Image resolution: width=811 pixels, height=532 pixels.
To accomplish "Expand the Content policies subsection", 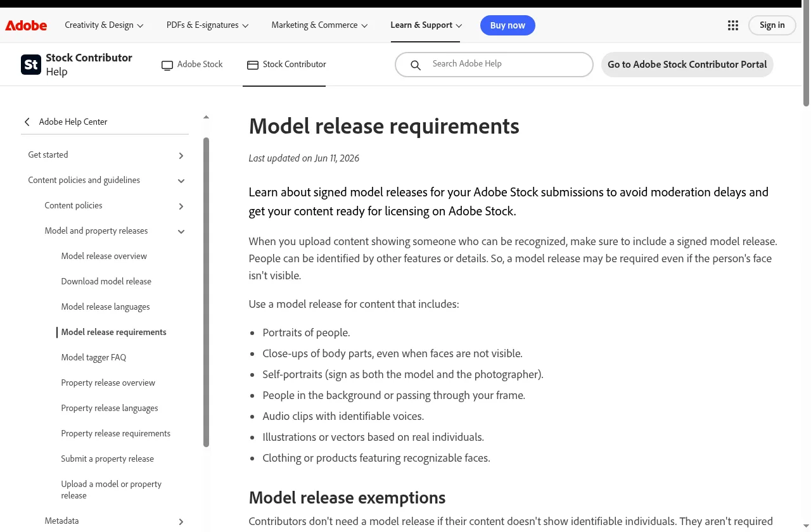I will coord(181,206).
